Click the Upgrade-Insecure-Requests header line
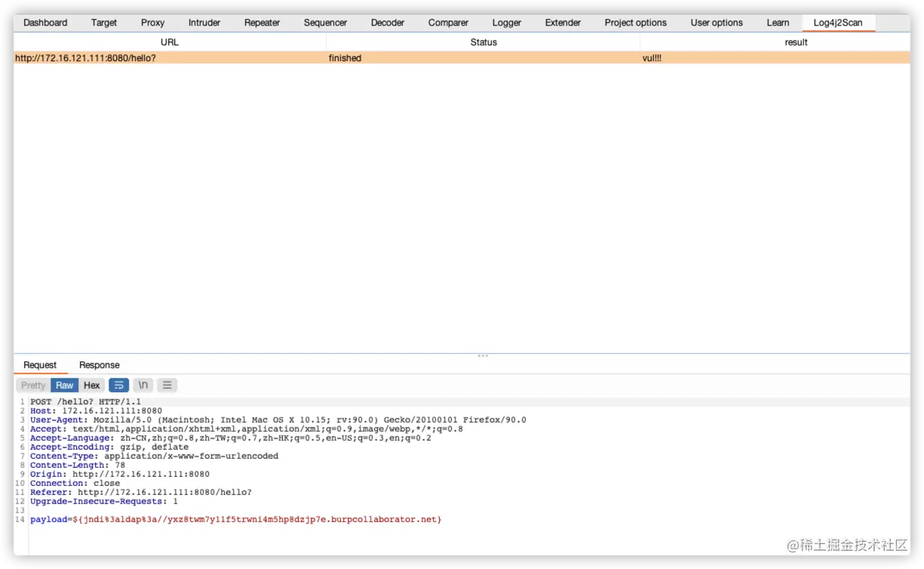Screen dimensions: 924x569 [104, 501]
